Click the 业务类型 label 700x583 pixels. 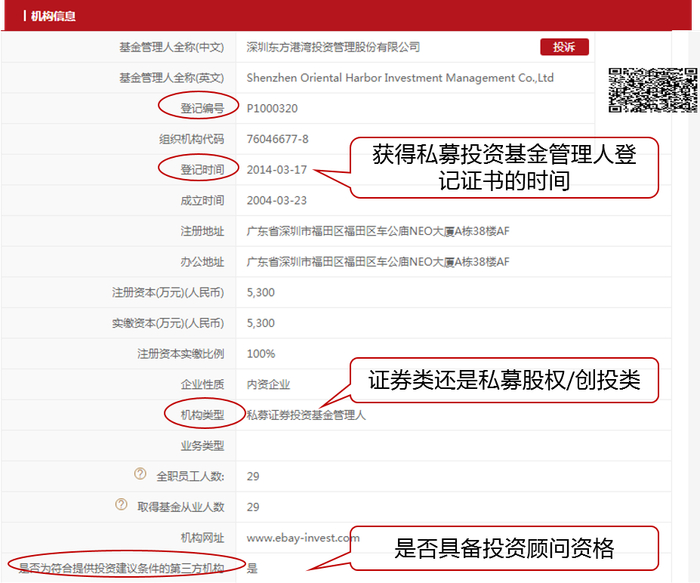click(202, 446)
